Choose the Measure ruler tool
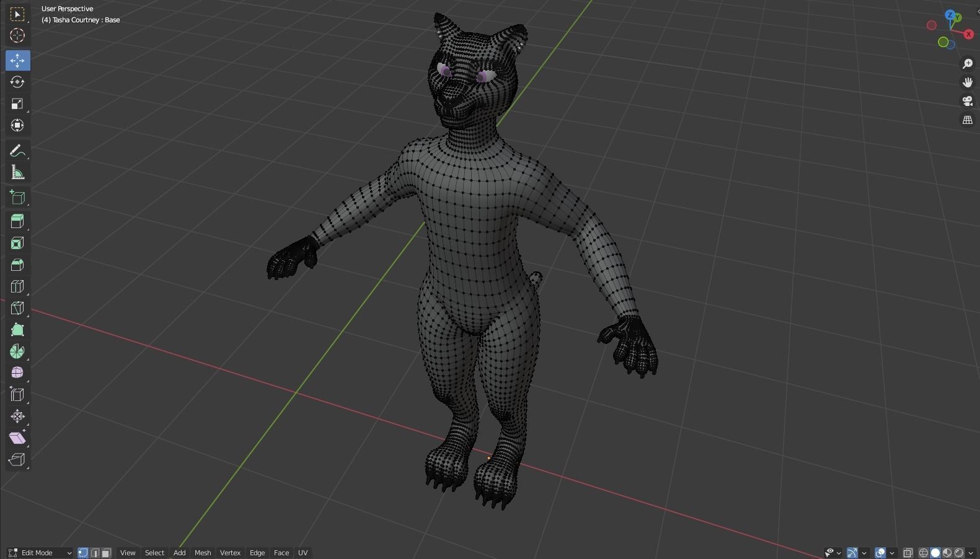This screenshot has height=559, width=980. tap(17, 172)
